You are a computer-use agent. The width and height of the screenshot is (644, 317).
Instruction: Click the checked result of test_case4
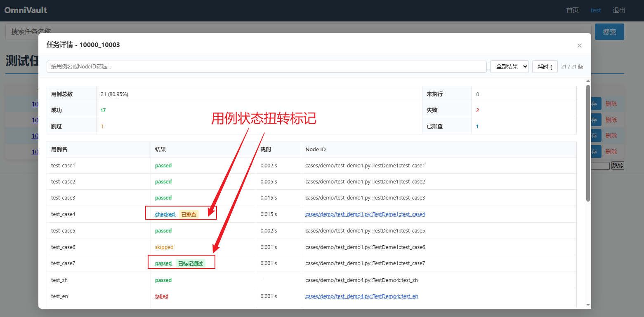tap(165, 214)
